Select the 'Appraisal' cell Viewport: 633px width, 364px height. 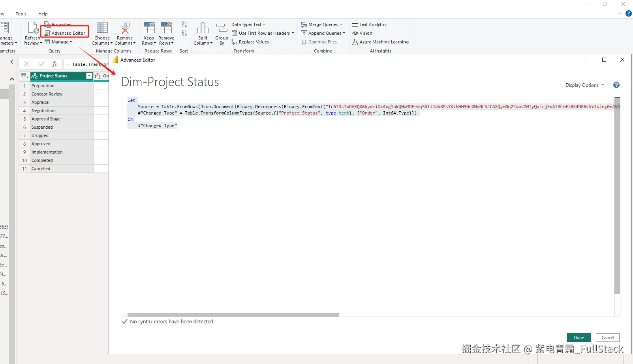pyautogui.click(x=62, y=102)
